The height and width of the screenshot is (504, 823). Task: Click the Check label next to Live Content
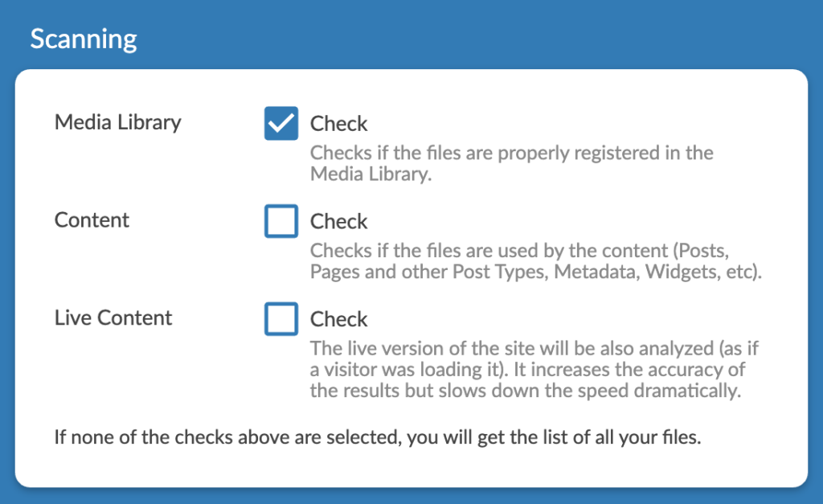coord(338,318)
